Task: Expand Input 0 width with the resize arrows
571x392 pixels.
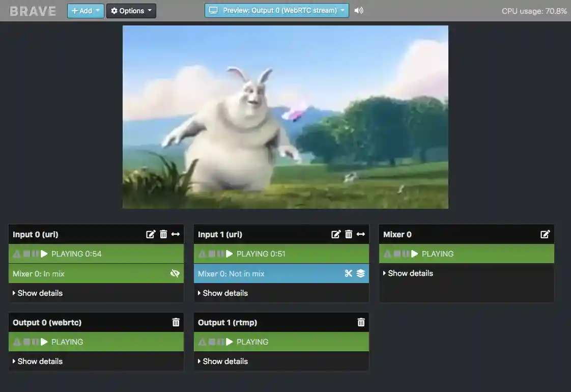Action: [176, 234]
